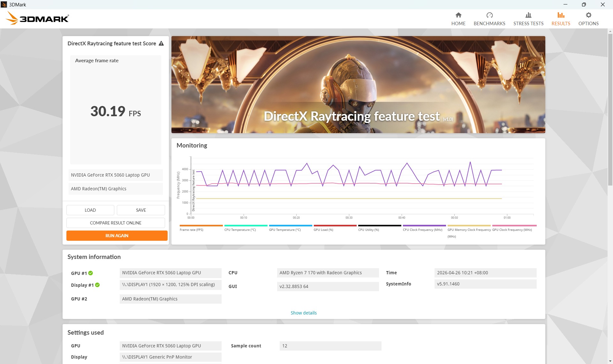613x364 pixels.
Task: Click the orange Run Again button
Action: coord(117,236)
